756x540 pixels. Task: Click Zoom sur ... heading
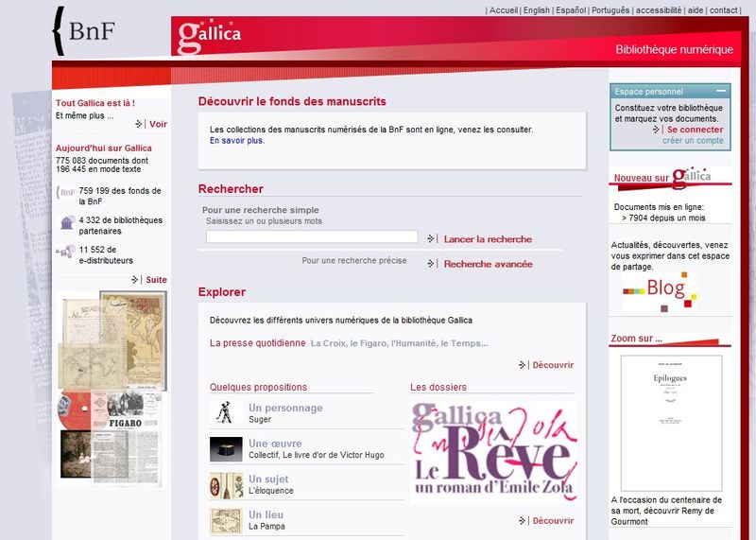tap(636, 339)
